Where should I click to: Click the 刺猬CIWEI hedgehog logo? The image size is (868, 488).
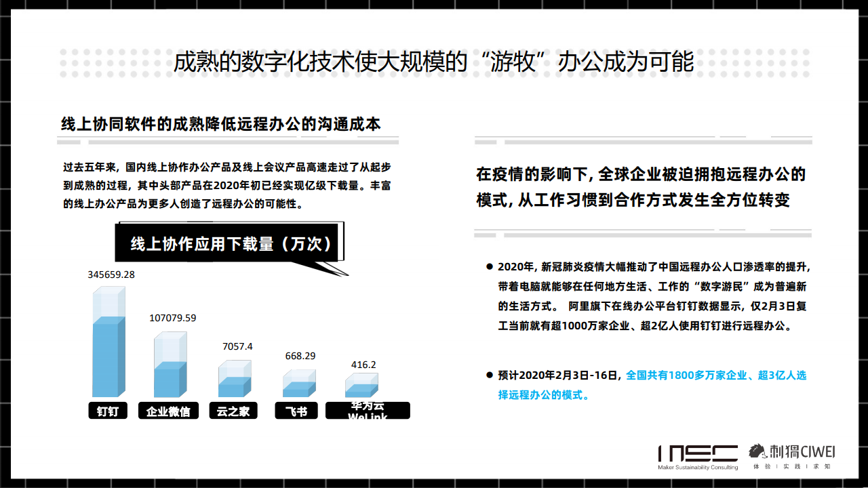[x=791, y=451]
